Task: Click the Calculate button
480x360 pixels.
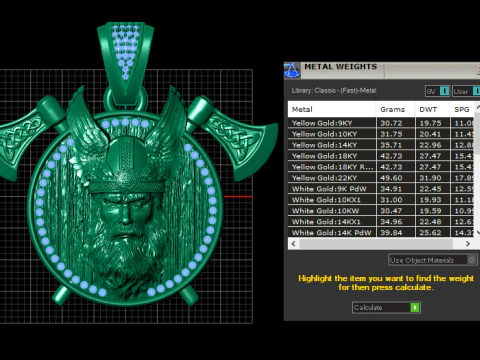Action: point(386,307)
